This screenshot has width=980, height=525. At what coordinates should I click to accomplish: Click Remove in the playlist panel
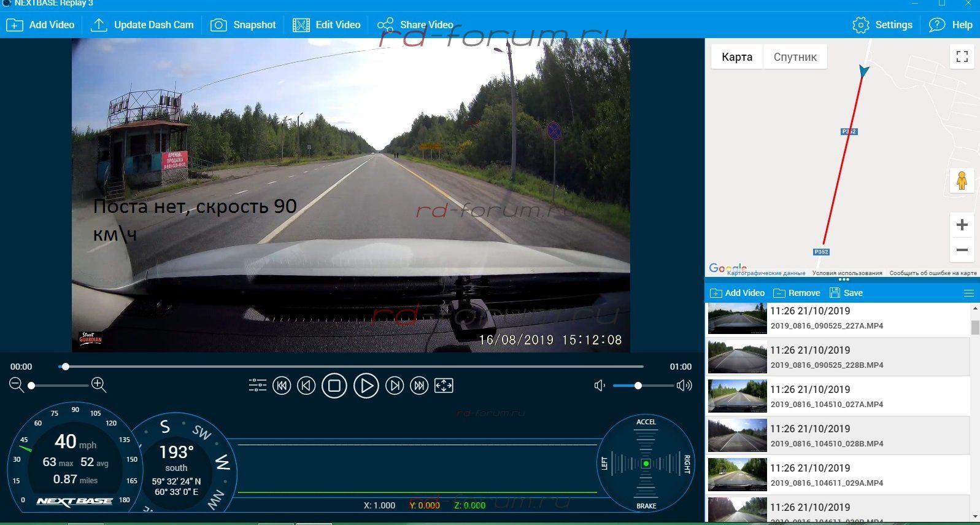coord(797,293)
